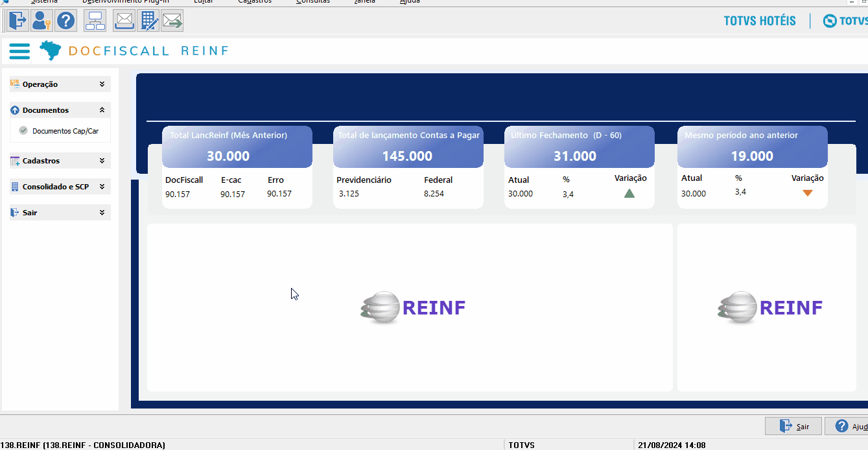The image size is (868, 450).
Task: Click the checkmark icon beside Documentos Cap/Car
Action: [x=23, y=130]
